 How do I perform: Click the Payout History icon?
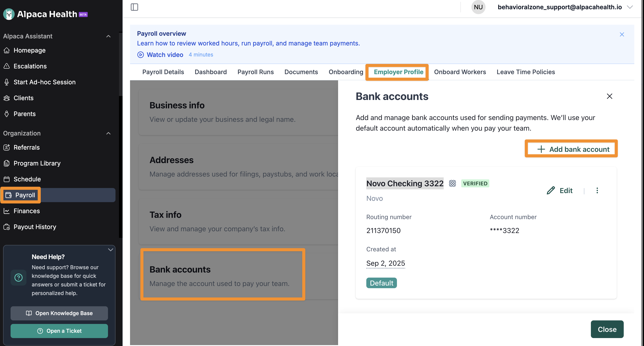coord(7,227)
